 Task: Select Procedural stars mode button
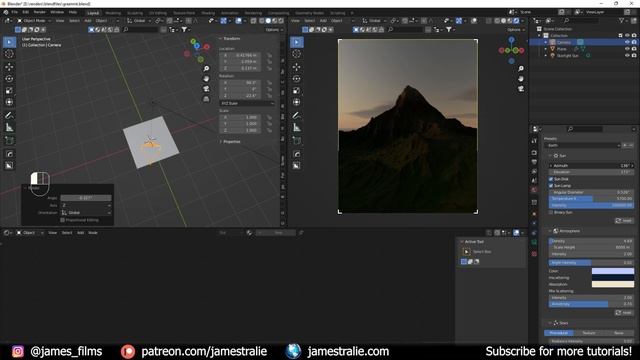(559, 333)
